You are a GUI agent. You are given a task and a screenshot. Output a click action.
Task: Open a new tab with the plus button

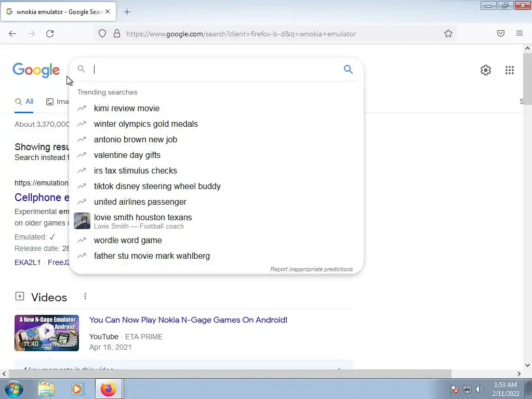tap(127, 12)
